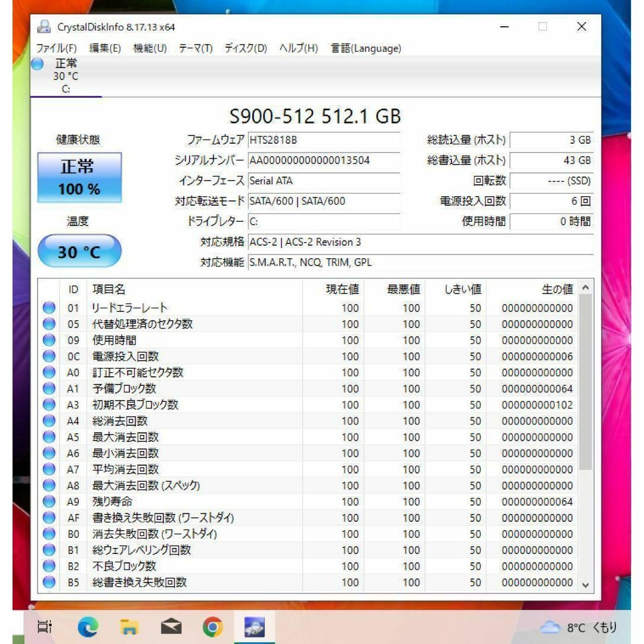This screenshot has width=644, height=644.
Task: Open the weather widget showing 8°C くもり
Action: (x=579, y=627)
